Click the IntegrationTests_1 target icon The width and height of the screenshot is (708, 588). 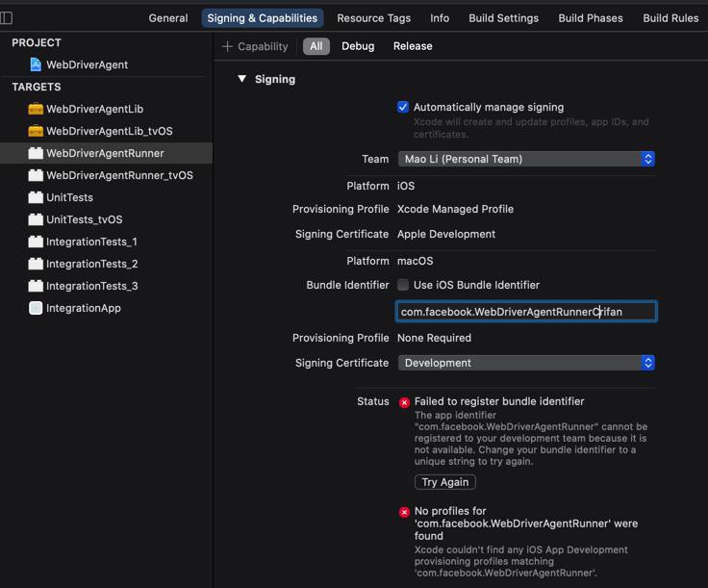(x=36, y=242)
